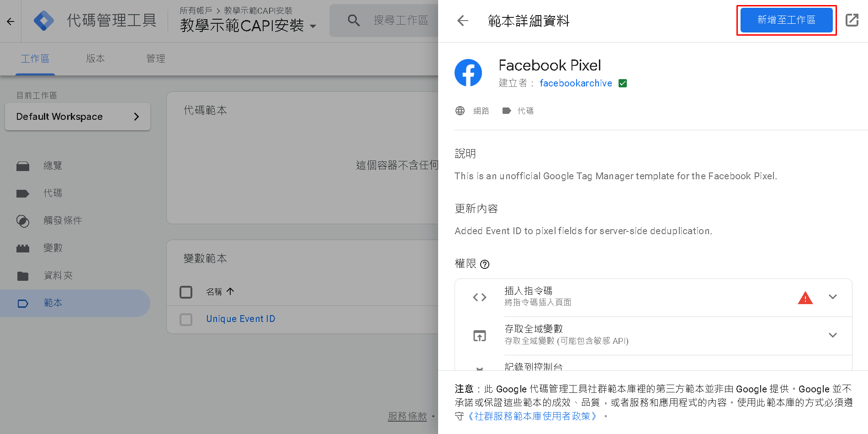Click the 服務條款 link
The image size is (868, 434).
pos(407,417)
